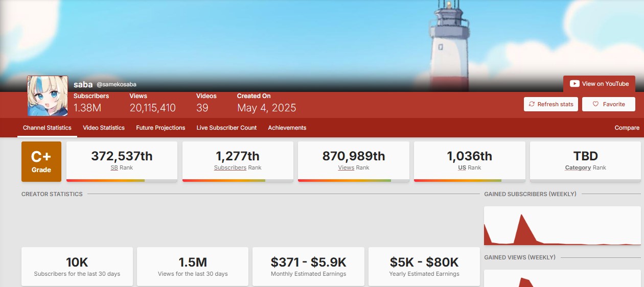Click the Subscribers Rank progress bar
This screenshot has width=644, height=287.
(238, 180)
